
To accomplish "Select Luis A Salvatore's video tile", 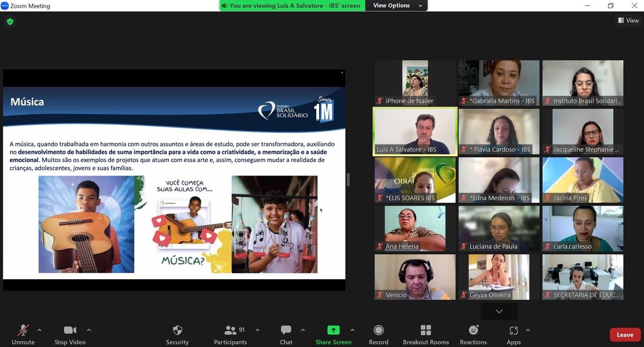I will [415, 131].
